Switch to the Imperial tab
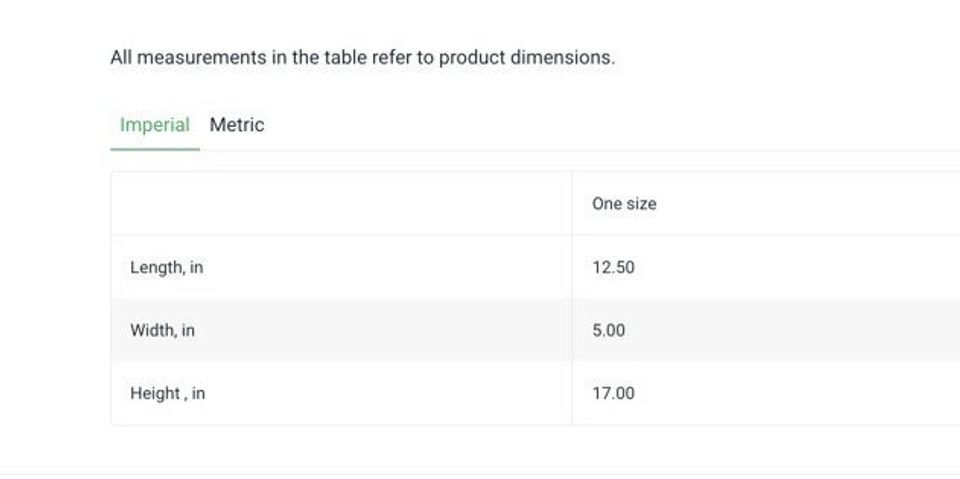This screenshot has width=960, height=479. [154, 125]
